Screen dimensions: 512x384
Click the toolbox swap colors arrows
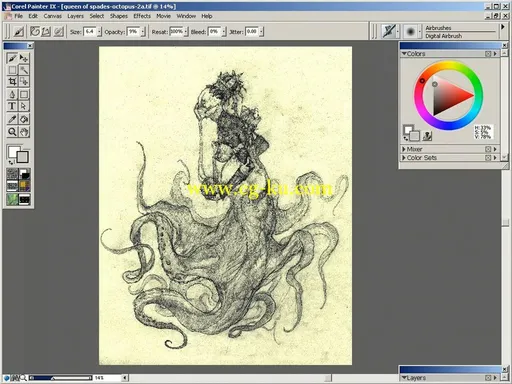pos(11,162)
